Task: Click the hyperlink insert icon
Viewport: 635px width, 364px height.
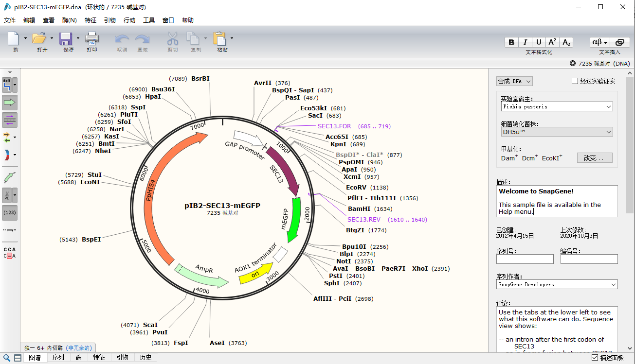Action: pos(619,42)
